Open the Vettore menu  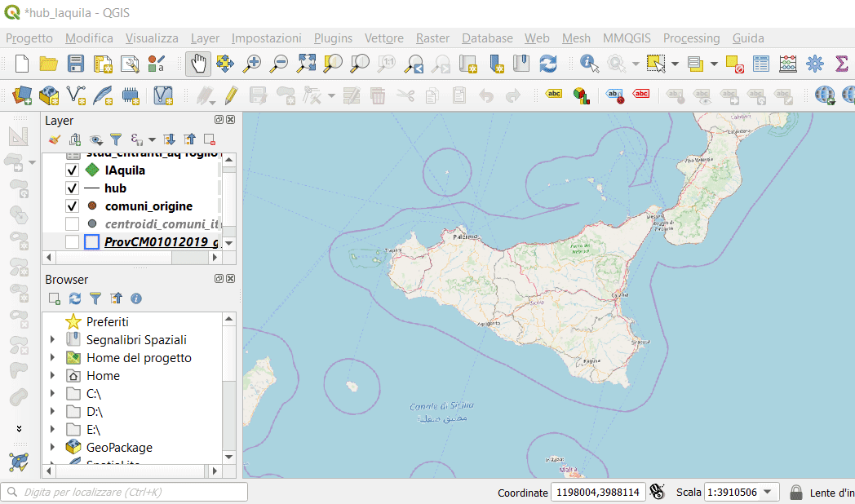point(383,38)
